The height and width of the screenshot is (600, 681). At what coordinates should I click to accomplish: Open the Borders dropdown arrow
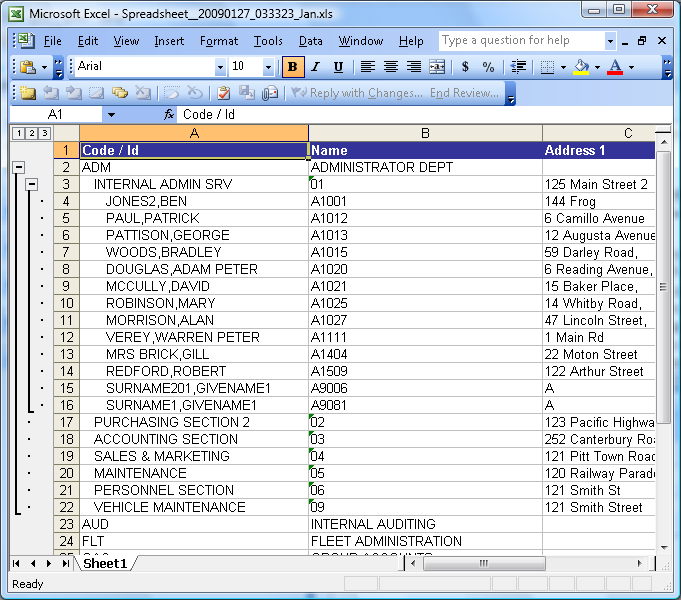point(563,67)
